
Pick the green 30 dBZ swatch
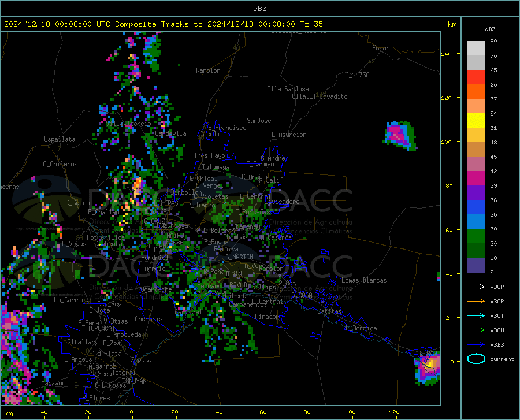pos(476,236)
